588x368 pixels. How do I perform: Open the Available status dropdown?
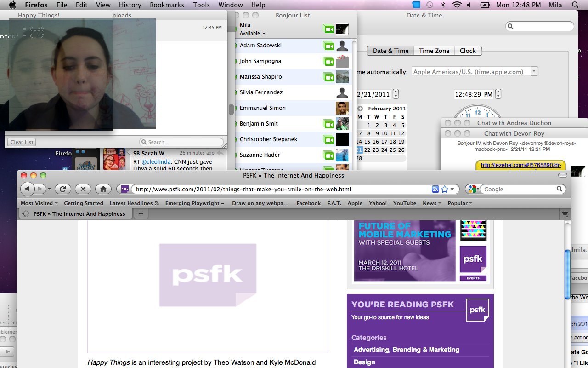coord(253,33)
